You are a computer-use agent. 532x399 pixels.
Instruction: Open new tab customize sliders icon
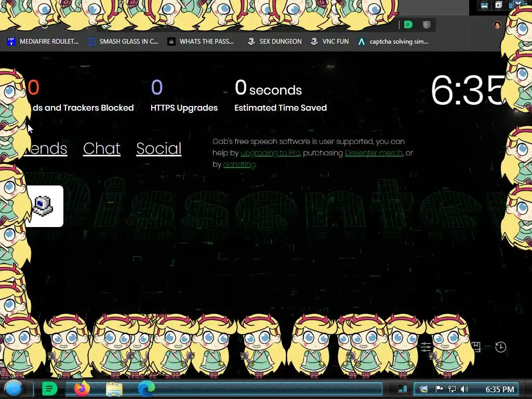pos(426,347)
